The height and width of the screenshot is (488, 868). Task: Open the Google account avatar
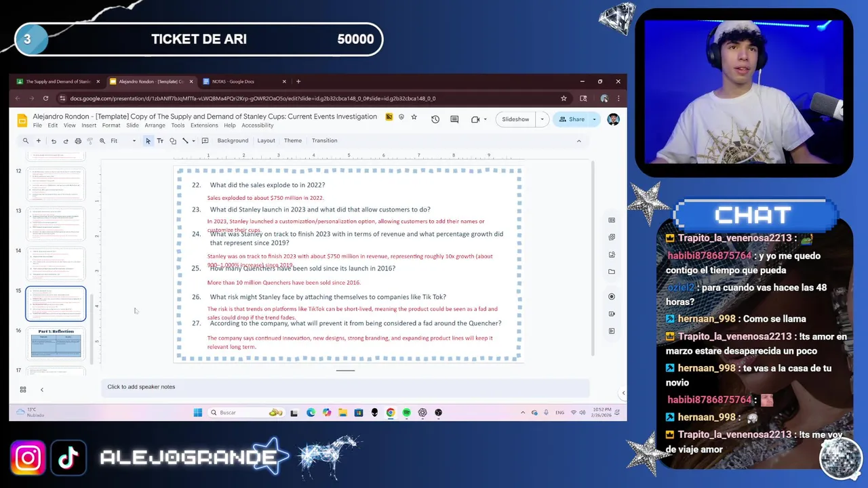pos(613,119)
